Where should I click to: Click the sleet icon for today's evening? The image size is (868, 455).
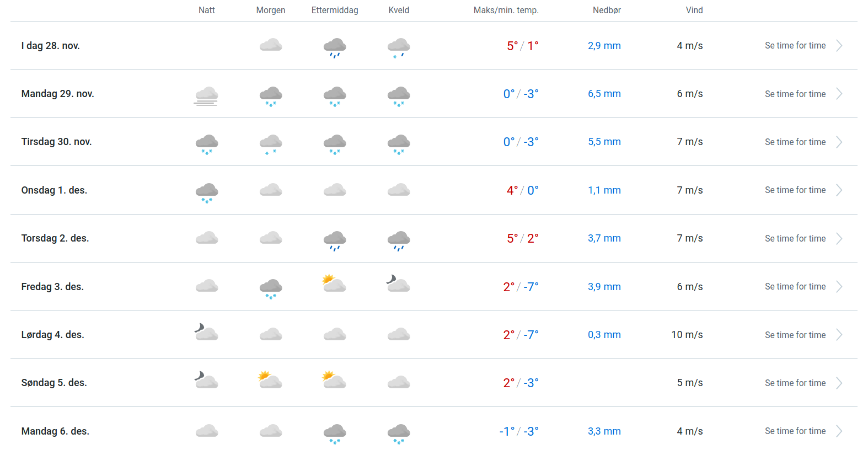[x=399, y=47]
